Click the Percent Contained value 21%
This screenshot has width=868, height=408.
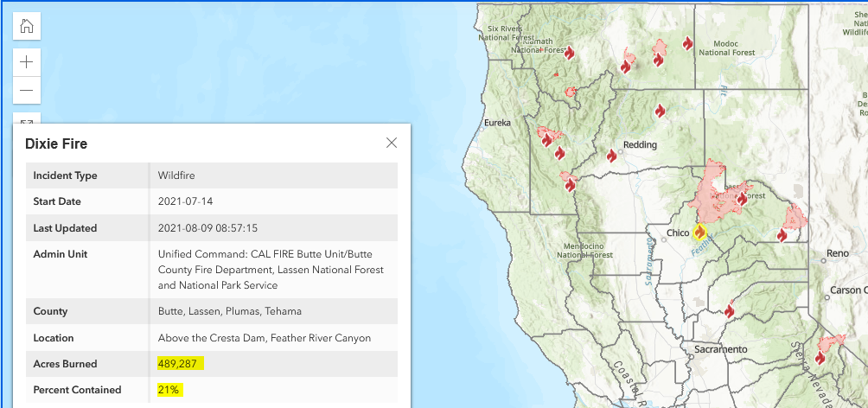(169, 390)
